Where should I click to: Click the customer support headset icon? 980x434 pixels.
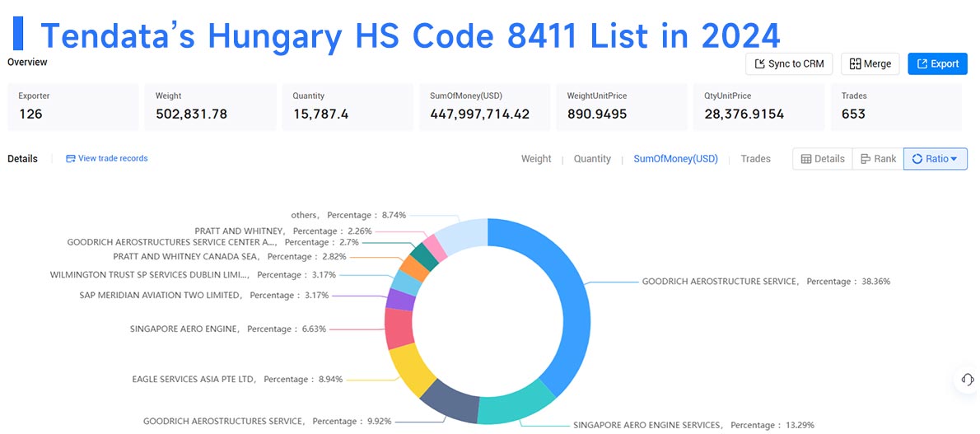tap(968, 380)
